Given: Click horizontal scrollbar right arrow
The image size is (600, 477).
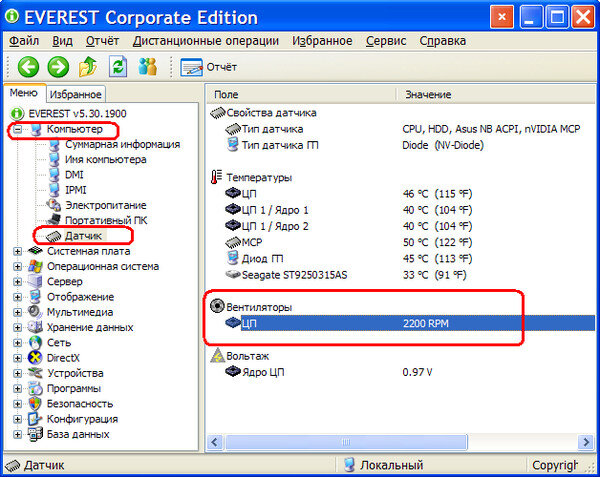Looking at the screenshot, I should coord(586,443).
